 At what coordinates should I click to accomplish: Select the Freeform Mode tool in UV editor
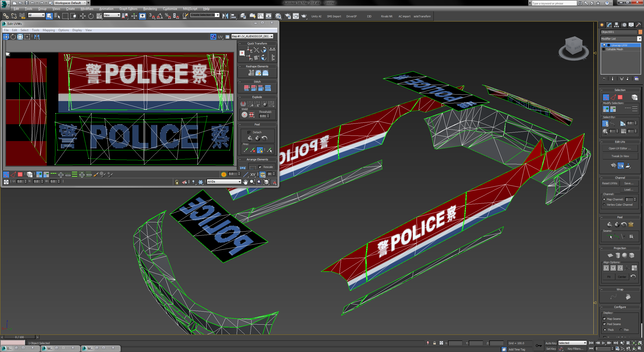click(x=27, y=37)
